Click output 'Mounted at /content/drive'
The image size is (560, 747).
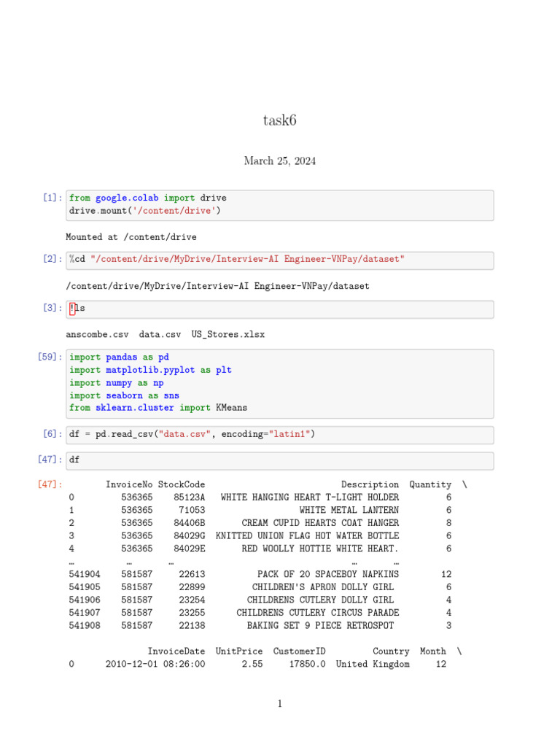tap(131, 237)
